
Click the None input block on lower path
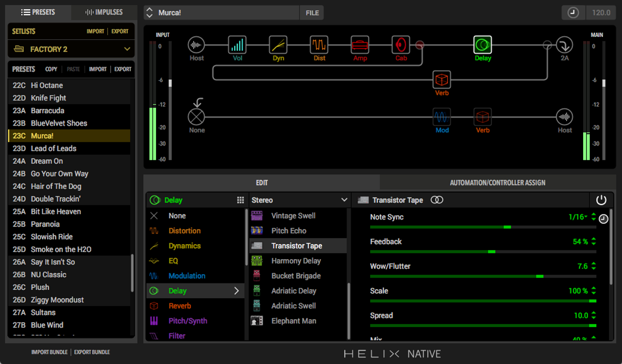196,117
